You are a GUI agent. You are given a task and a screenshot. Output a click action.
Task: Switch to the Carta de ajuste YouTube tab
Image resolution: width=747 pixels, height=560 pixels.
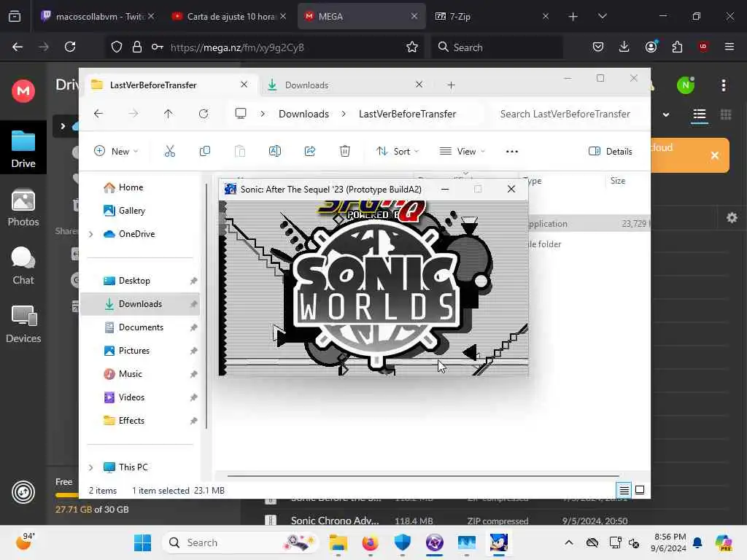click(x=229, y=16)
